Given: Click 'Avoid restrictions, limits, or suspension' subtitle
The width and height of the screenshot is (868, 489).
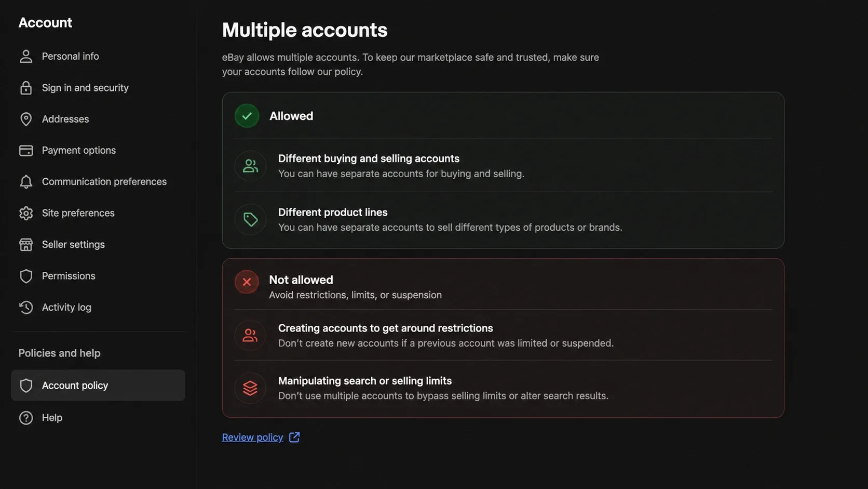Looking at the screenshot, I should tap(356, 295).
